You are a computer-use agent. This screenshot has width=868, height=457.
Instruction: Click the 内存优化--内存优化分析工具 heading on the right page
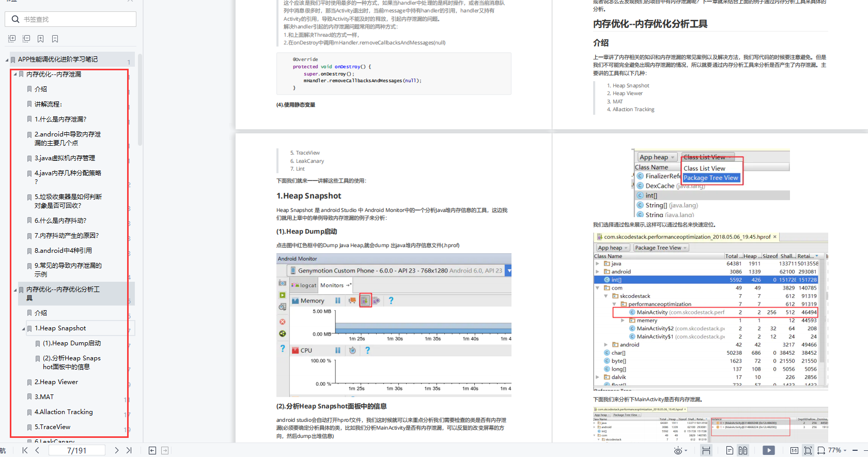[x=650, y=24]
